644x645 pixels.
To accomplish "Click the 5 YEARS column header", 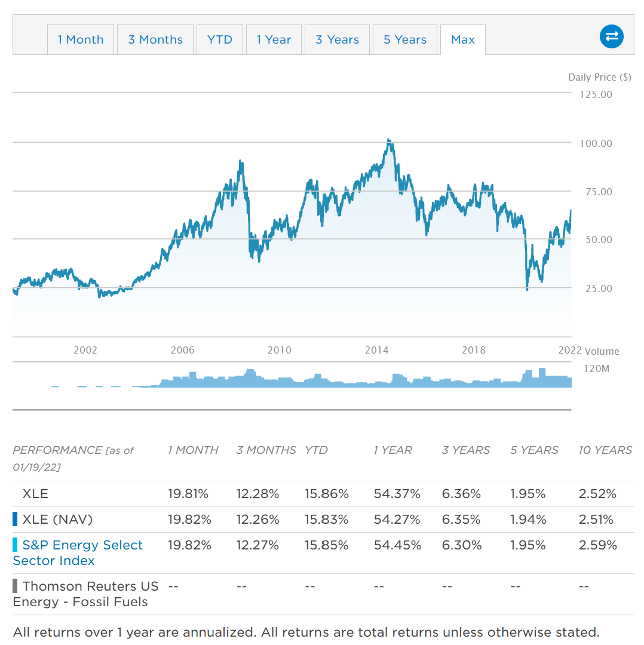I will 534,450.
